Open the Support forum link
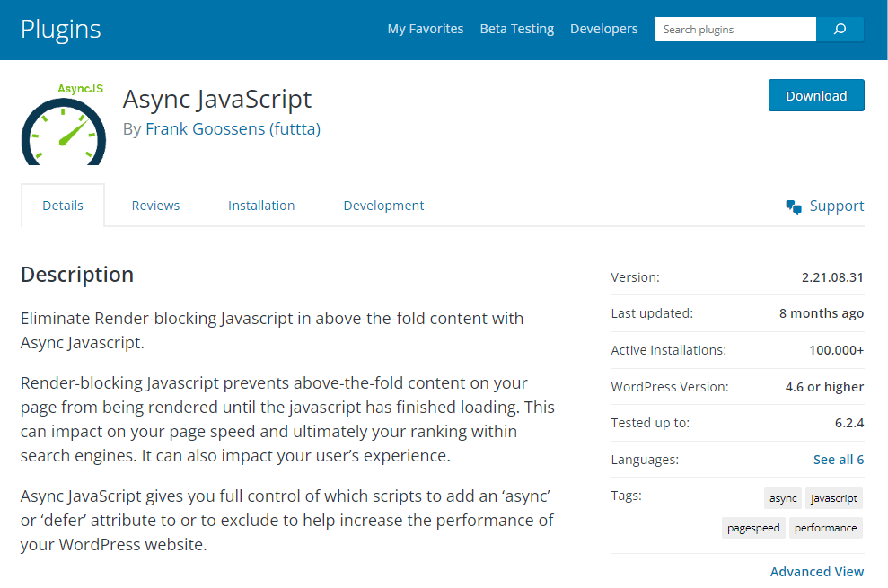This screenshot has width=888, height=588. [x=837, y=206]
